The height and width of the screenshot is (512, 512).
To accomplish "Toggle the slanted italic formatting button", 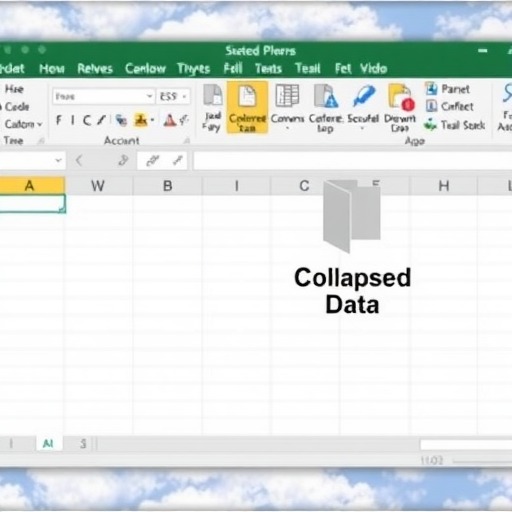I will 101,120.
